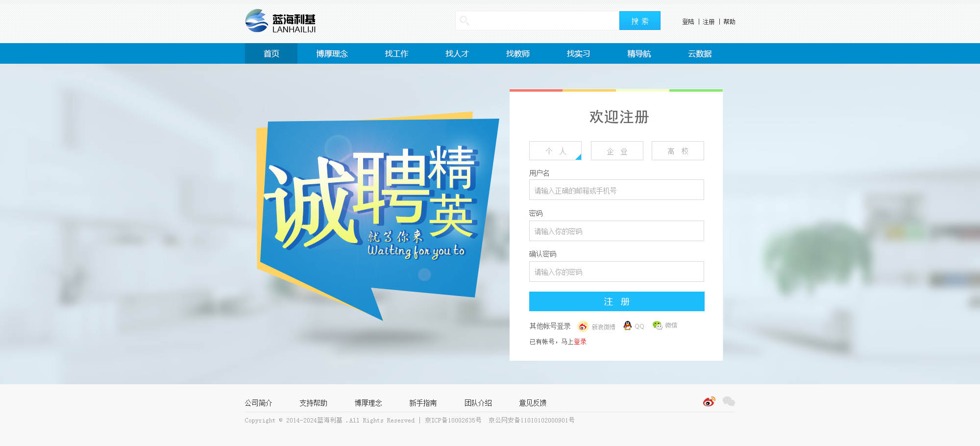The width and height of the screenshot is (980, 446).
Task: Open the 团队介绍 footer link
Action: coord(478,403)
